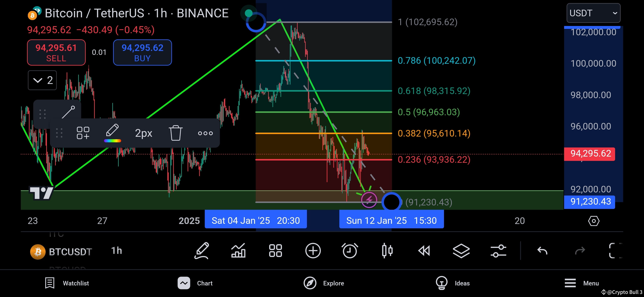Set a price alert with the clock icon
This screenshot has height=297, width=644.
click(x=350, y=251)
